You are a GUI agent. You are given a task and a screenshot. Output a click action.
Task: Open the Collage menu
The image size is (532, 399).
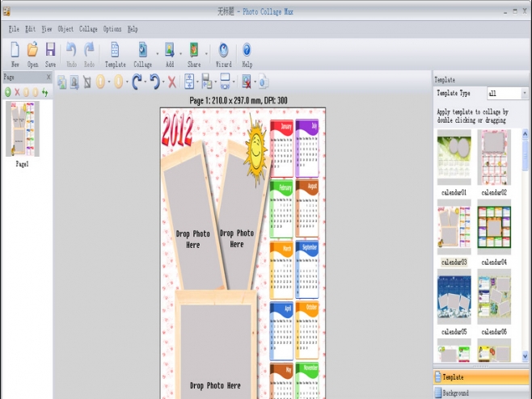[x=88, y=29]
